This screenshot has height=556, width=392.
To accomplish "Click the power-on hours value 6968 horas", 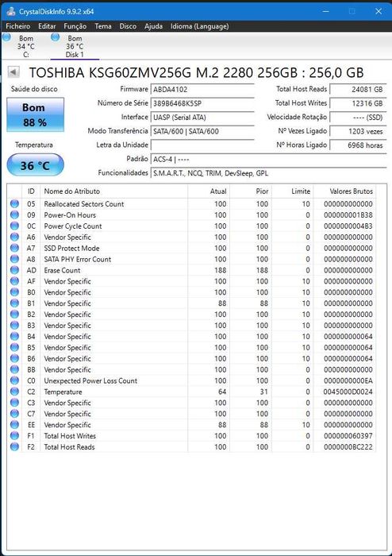I will pos(358,145).
